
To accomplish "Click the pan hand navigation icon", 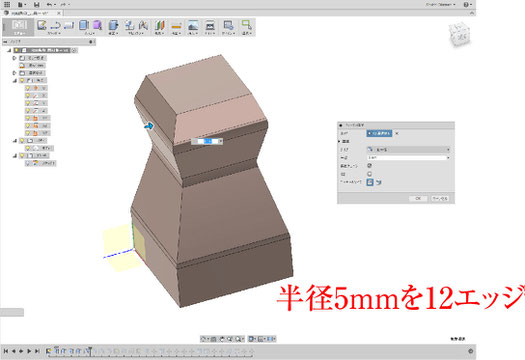I will (x=222, y=339).
